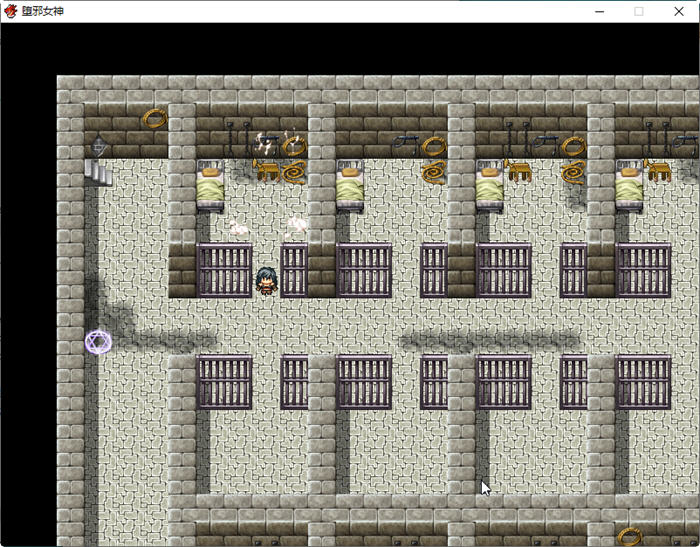Image resolution: width=700 pixels, height=547 pixels.
Task: Minimize the 堕邪女神 game window
Action: tap(600, 11)
